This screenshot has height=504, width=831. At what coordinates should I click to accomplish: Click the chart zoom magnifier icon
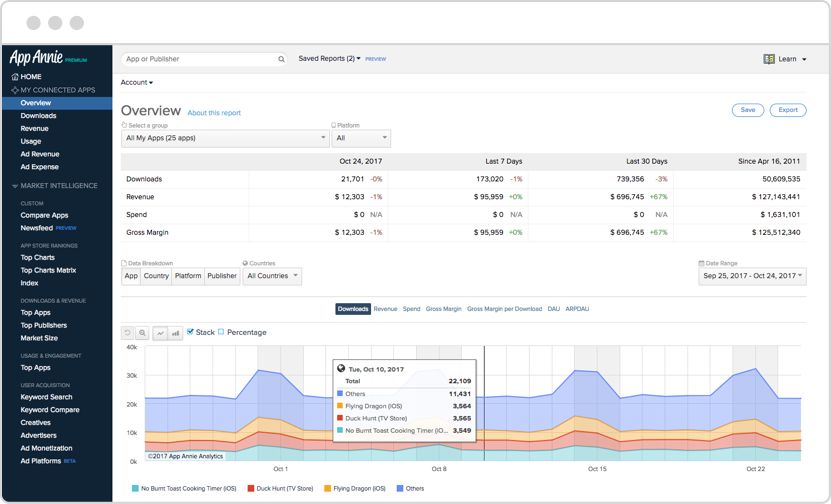[x=143, y=333]
